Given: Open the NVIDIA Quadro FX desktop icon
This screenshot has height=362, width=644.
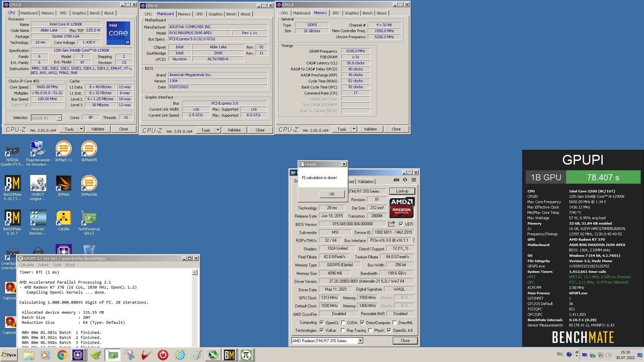Looking at the screenshot, I should [12, 154].
